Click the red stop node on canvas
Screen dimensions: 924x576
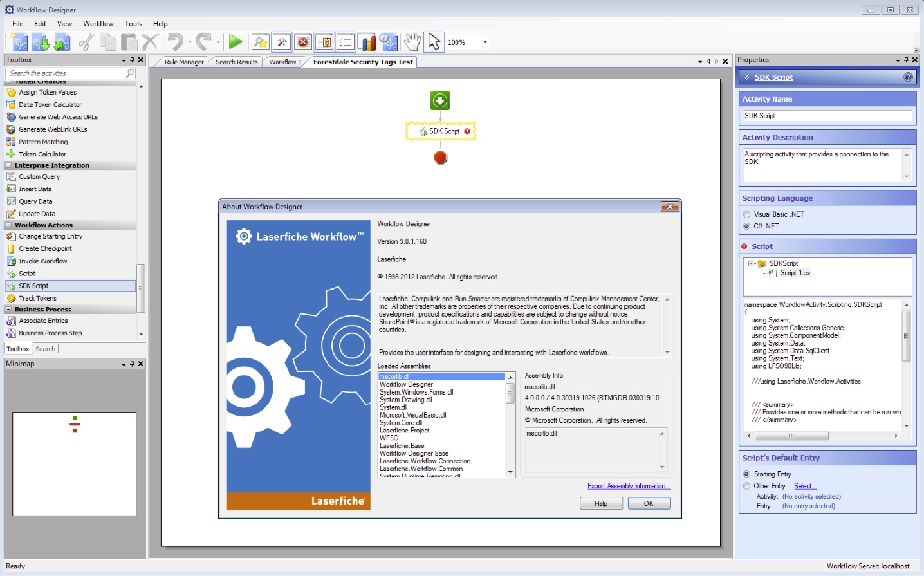441,158
